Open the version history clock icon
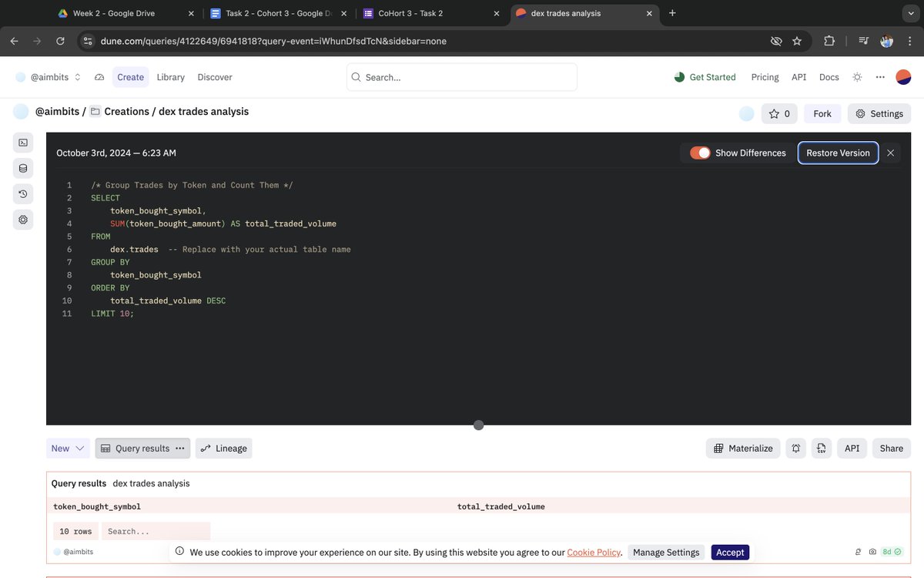The height and width of the screenshot is (578, 924). (x=23, y=194)
